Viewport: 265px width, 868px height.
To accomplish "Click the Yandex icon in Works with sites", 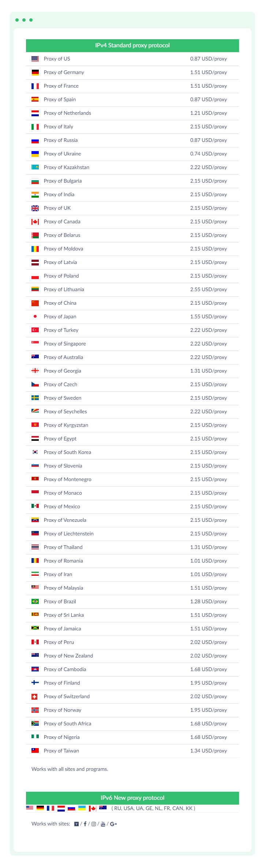I will pos(76,824).
